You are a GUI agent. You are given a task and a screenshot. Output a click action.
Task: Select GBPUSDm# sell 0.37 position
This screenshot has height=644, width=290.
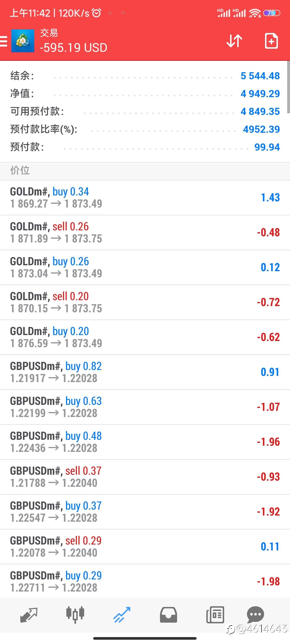145,477
